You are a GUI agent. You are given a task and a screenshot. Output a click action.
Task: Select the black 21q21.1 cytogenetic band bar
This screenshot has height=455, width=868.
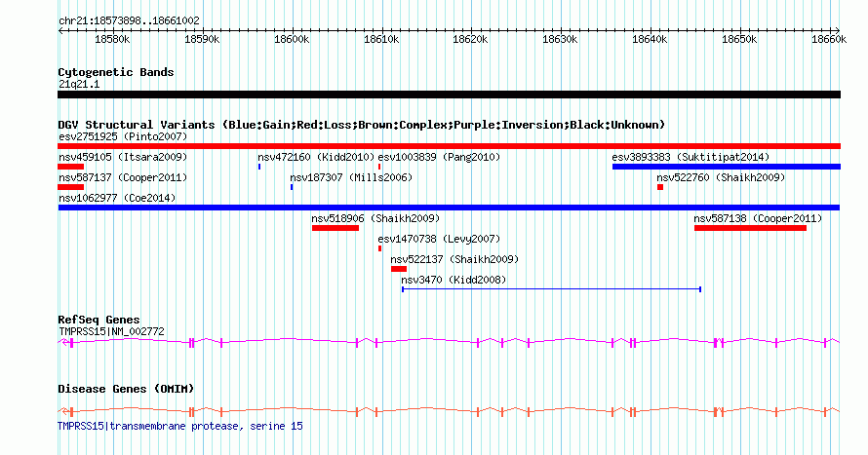[x=449, y=95]
